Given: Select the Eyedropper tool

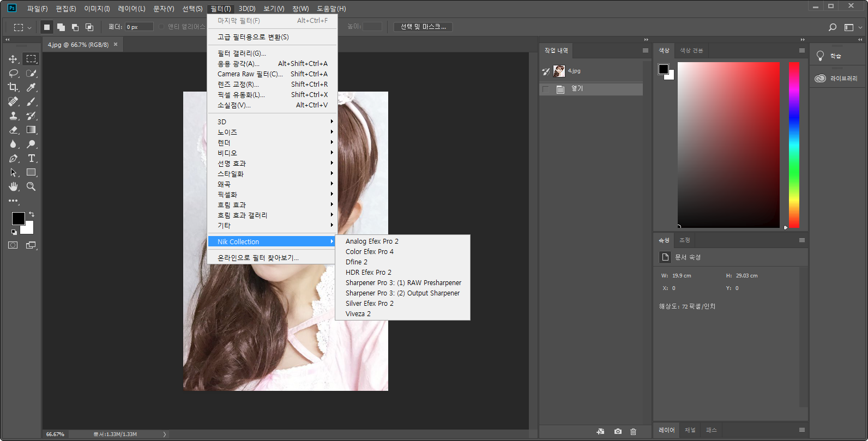Looking at the screenshot, I should click(31, 87).
